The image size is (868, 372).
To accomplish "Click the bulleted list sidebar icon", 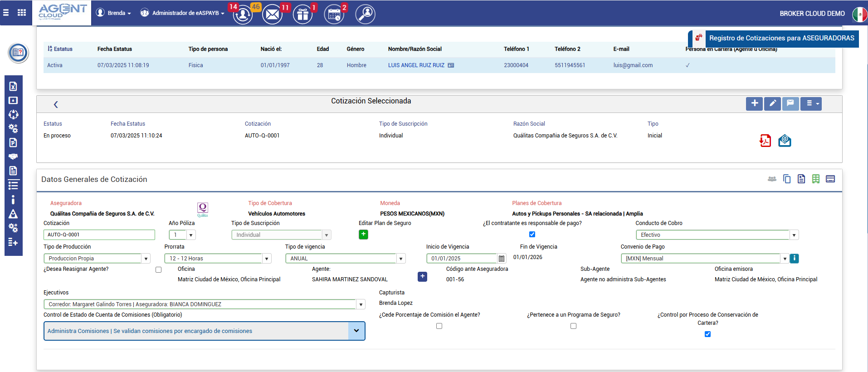I will [x=13, y=185].
